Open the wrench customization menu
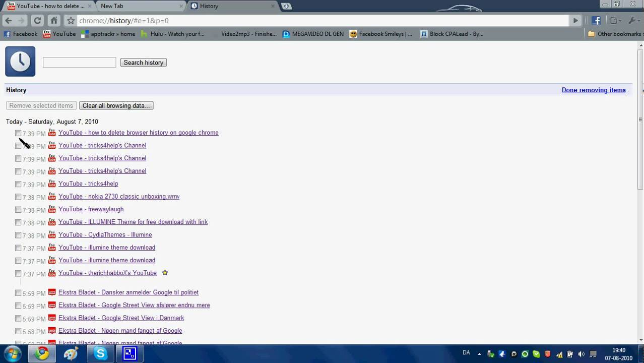The image size is (644, 363). 632,21
